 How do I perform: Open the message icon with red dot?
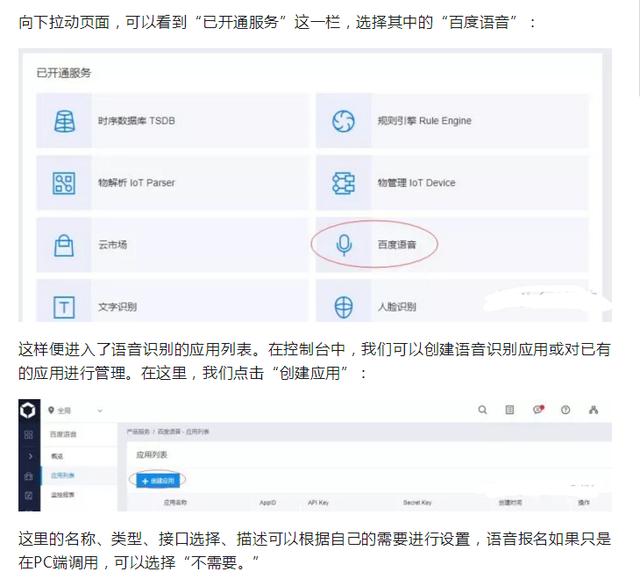(538, 409)
